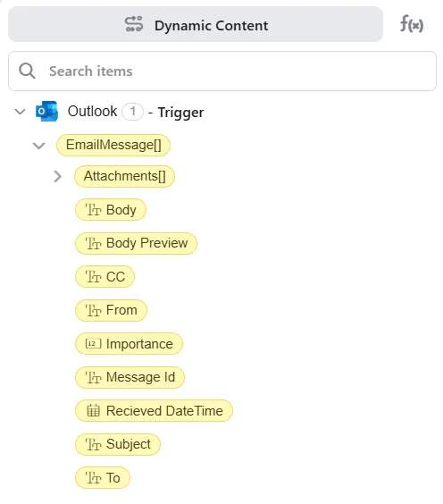Insert the Recieved DateTime token
The height and width of the screenshot is (504, 443).
point(155,411)
